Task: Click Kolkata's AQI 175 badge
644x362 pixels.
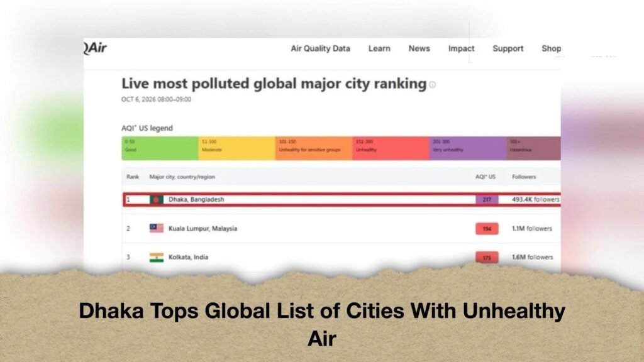Action: [487, 257]
